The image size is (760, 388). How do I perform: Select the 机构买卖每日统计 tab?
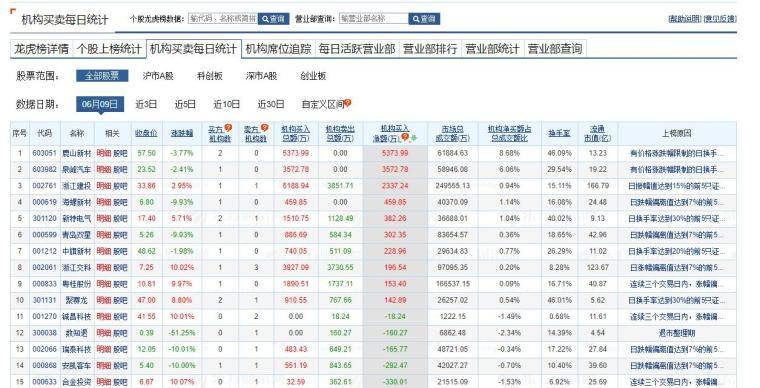[193, 49]
